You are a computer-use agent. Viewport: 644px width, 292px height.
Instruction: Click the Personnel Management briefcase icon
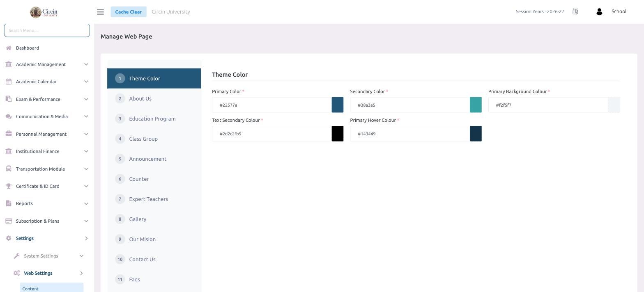[x=9, y=134]
